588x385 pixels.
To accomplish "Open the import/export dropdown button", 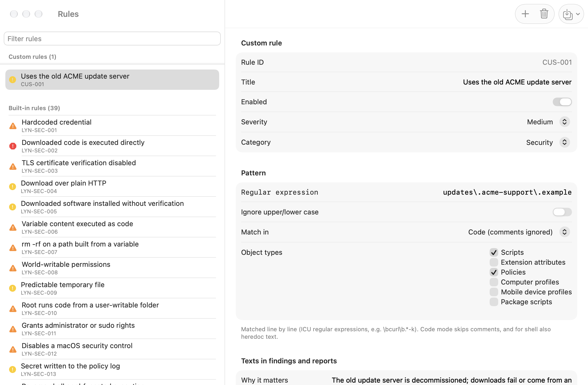I will 571,14.
